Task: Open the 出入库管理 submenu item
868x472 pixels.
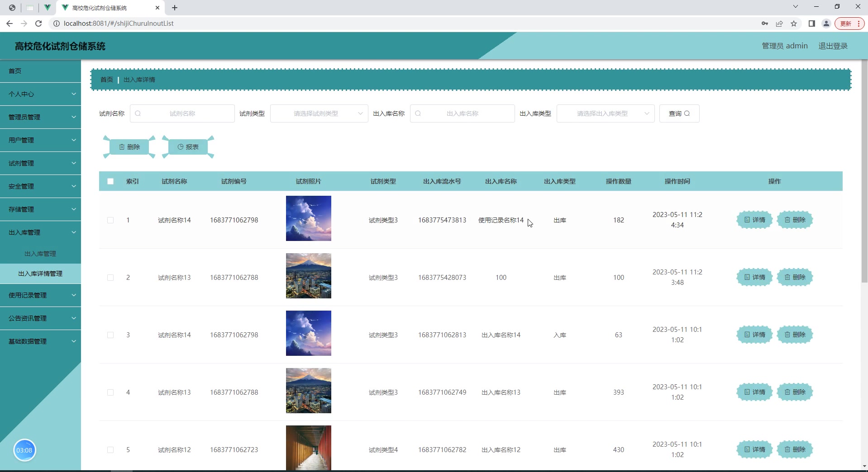Action: tap(40, 254)
